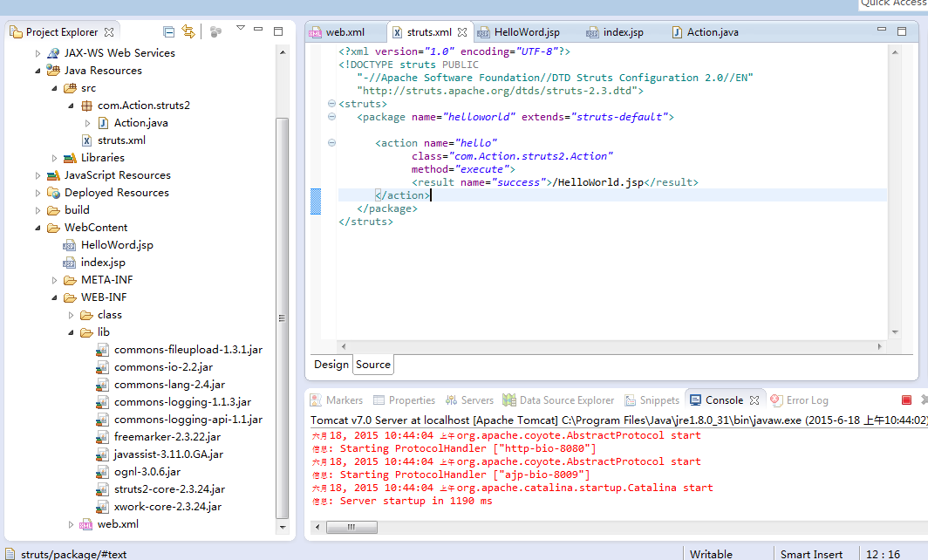928x560 pixels.
Task: Click Collapse All icon in Project Explorer
Action: tap(169, 31)
